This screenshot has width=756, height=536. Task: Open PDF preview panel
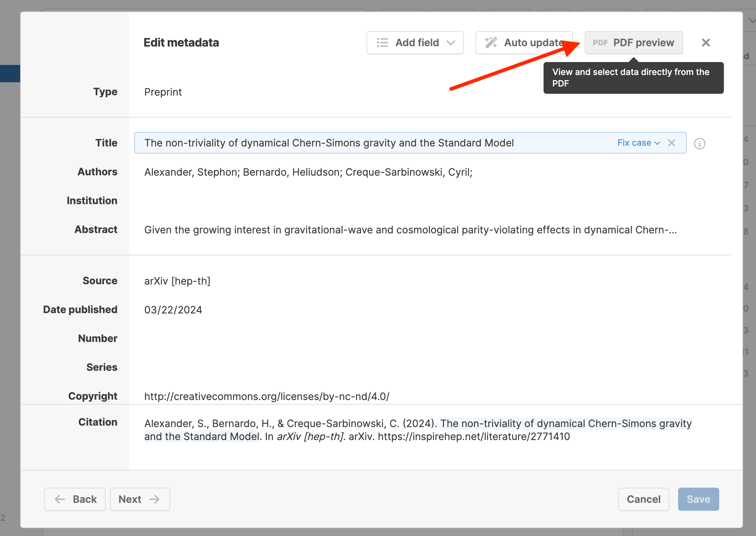click(633, 43)
